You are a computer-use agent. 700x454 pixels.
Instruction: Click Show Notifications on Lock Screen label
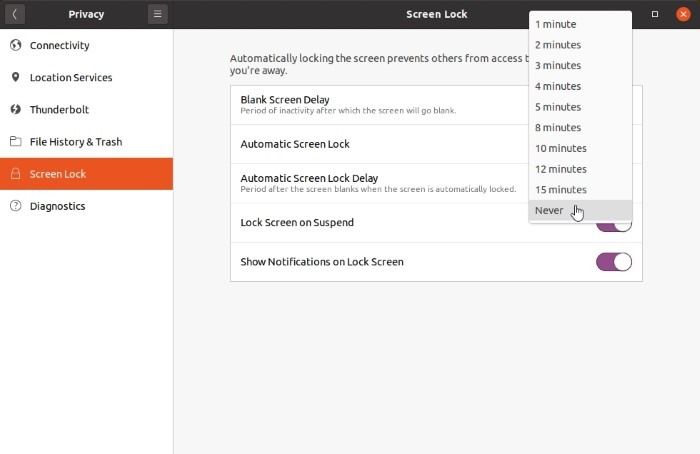tap(322, 262)
